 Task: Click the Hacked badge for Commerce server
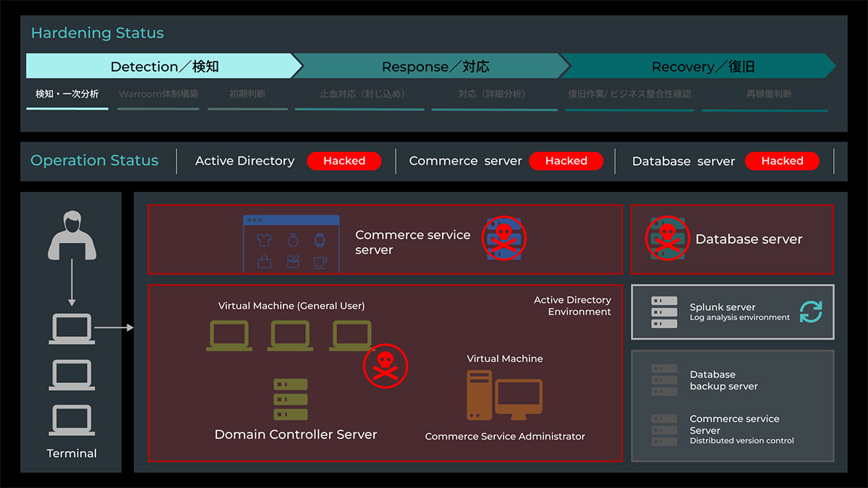click(566, 161)
